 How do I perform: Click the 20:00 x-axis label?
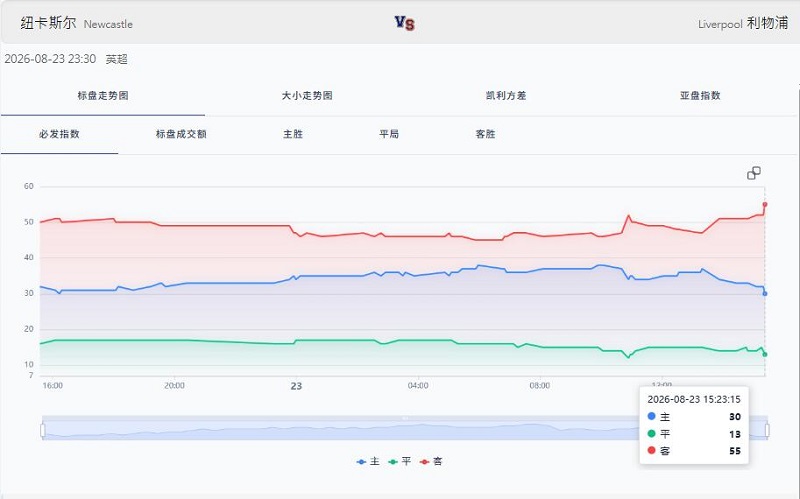click(x=174, y=386)
